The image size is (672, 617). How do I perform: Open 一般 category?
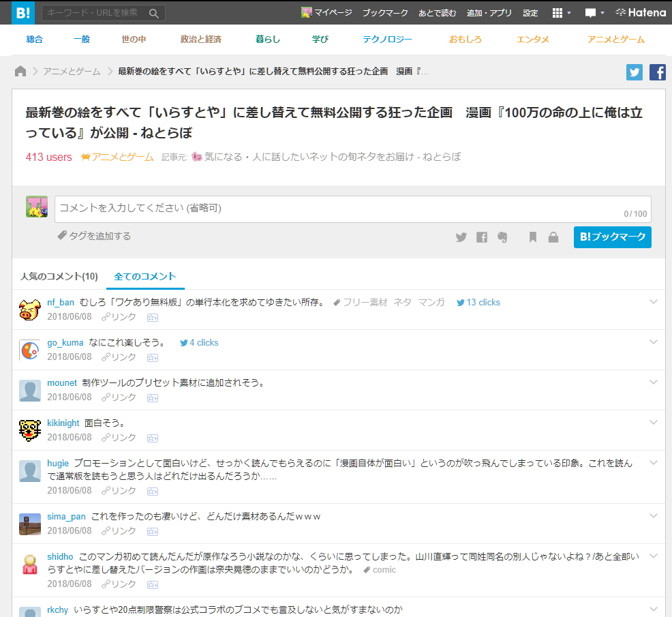coord(82,40)
